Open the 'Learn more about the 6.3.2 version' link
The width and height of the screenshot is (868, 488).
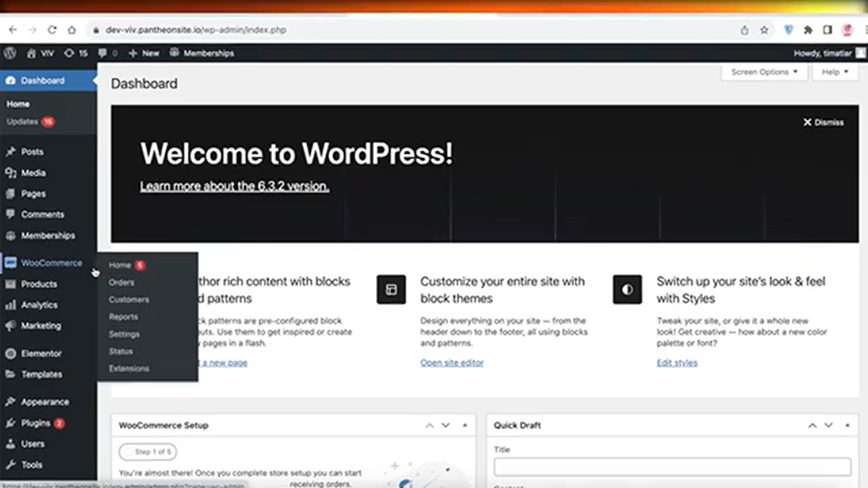[234, 186]
